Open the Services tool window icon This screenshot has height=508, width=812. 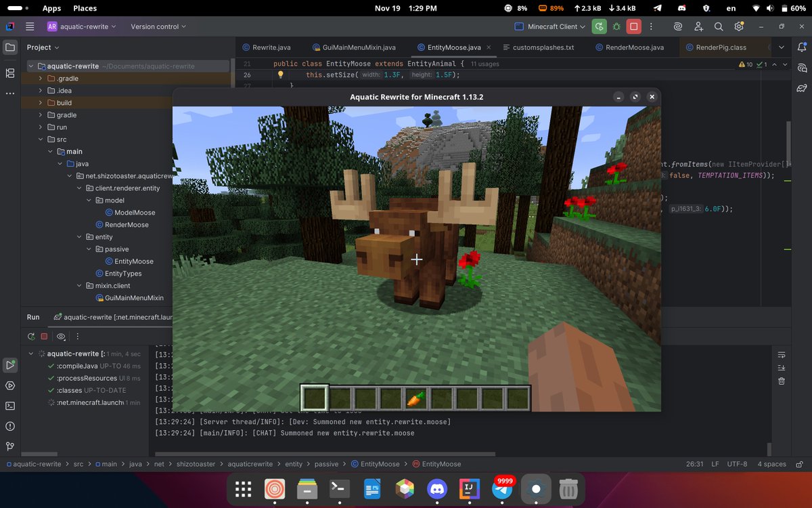[x=9, y=385]
